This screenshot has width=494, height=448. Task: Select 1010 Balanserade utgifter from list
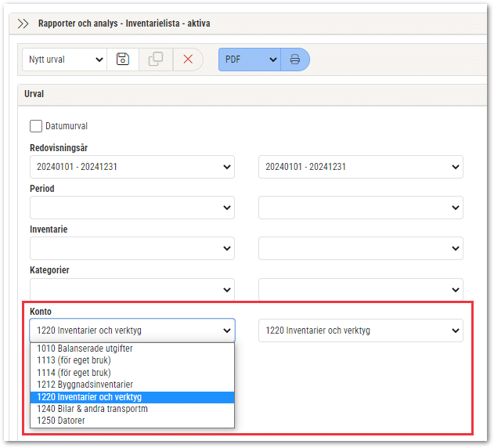[x=132, y=349]
